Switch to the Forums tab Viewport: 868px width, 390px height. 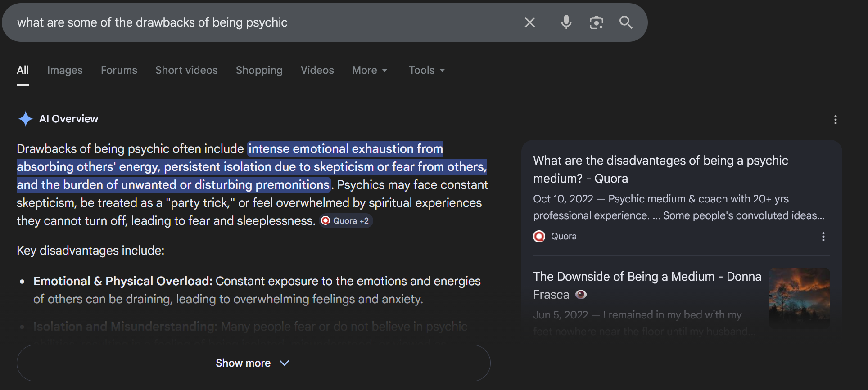(119, 70)
